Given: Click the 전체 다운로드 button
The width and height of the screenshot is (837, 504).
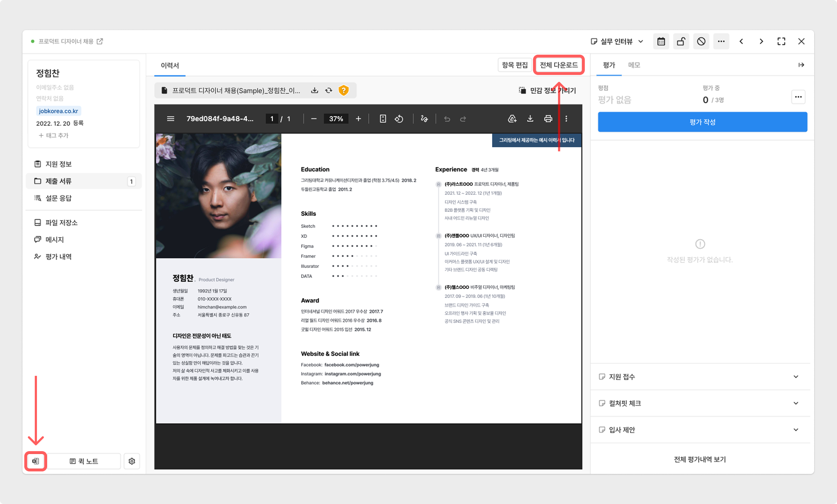Looking at the screenshot, I should [559, 65].
